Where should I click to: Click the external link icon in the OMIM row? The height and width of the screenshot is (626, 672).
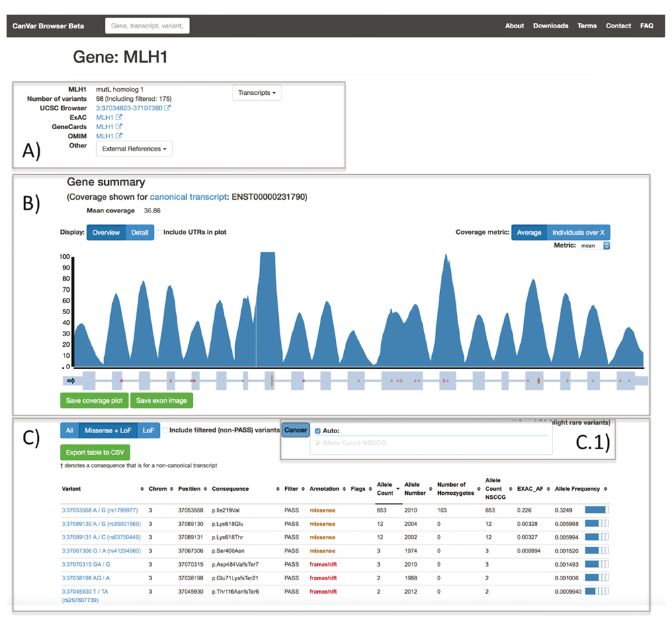119,136
